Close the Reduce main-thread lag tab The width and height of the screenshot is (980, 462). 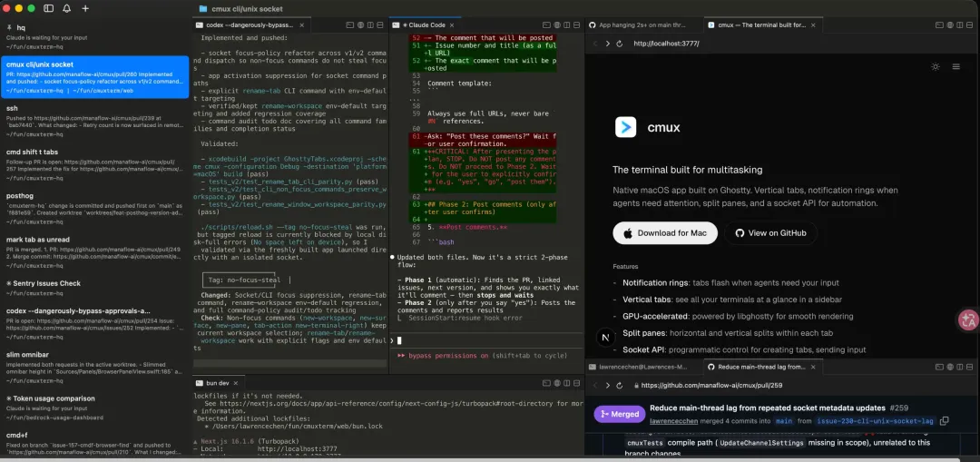[x=814, y=367]
